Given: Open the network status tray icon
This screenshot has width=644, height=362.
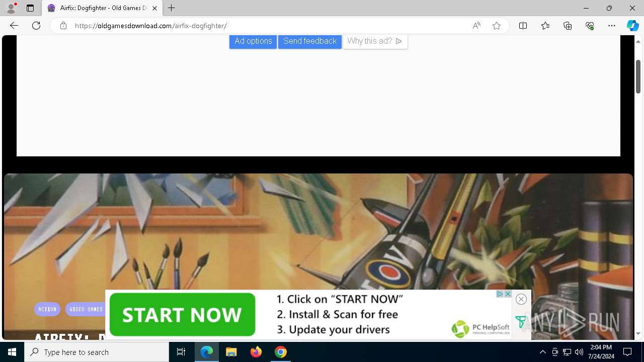Looking at the screenshot, I should 567,352.
